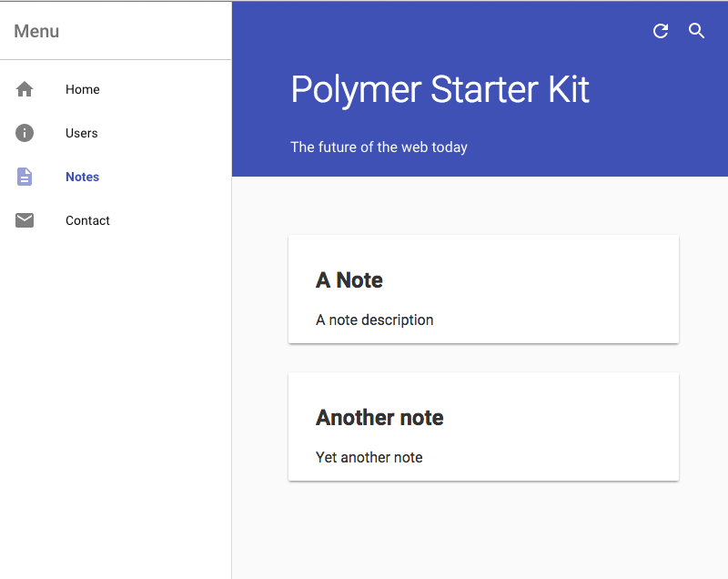Go to the Contact page link
This screenshot has height=579, width=728.
click(x=116, y=220)
